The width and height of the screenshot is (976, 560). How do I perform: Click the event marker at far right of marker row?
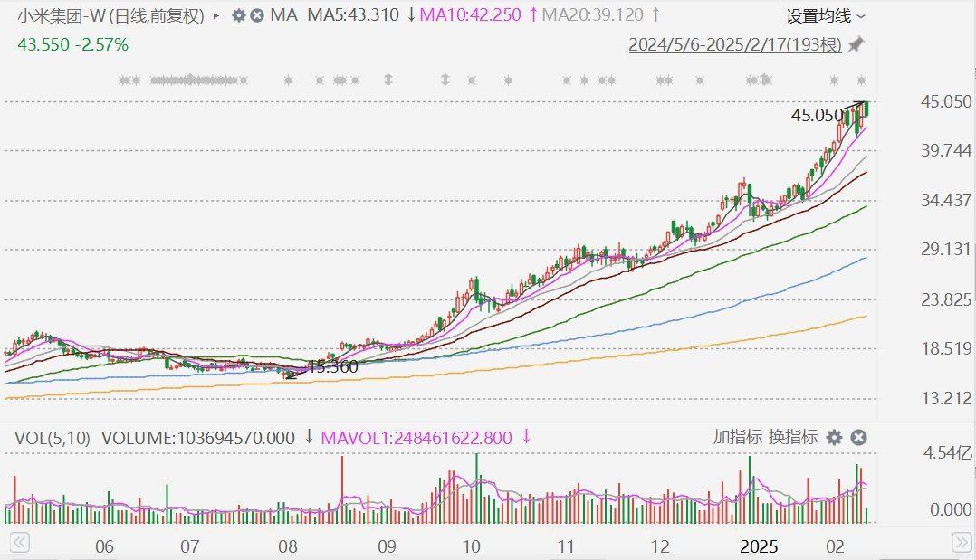(861, 81)
